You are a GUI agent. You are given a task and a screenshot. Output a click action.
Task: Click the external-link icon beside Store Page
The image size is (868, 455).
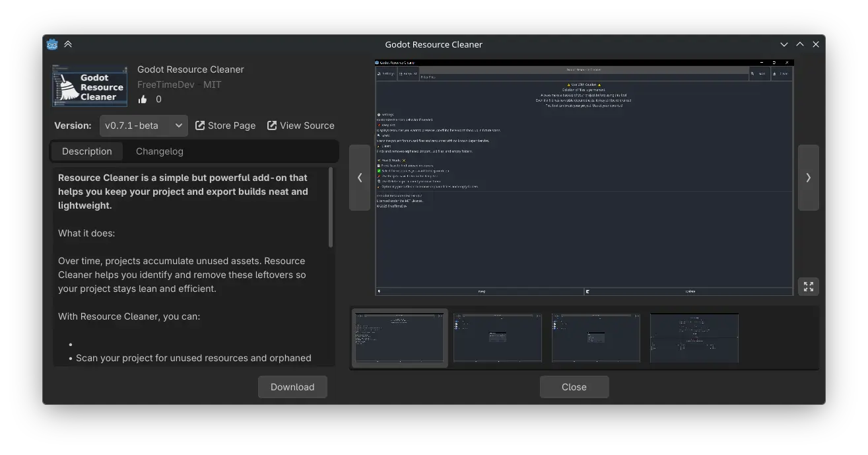coord(200,125)
